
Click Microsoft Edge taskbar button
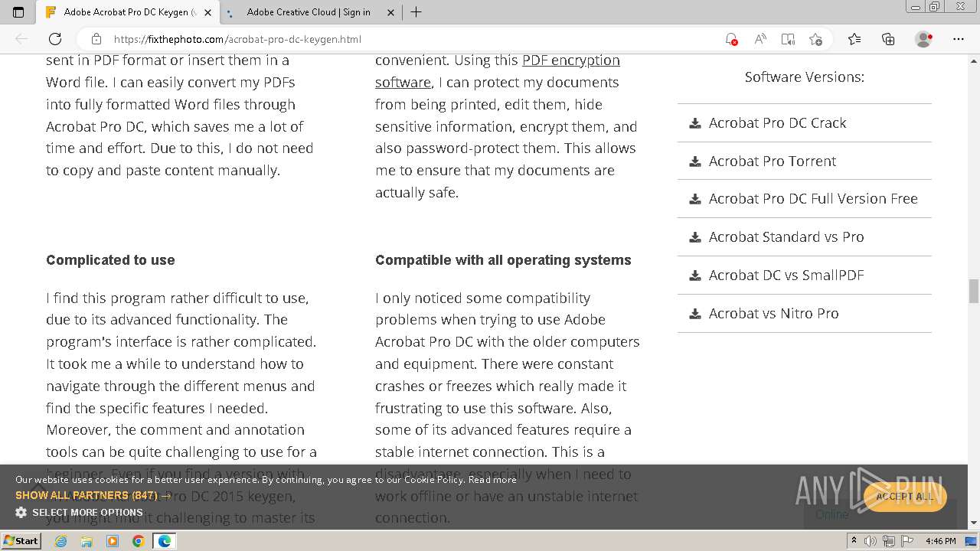(165, 541)
